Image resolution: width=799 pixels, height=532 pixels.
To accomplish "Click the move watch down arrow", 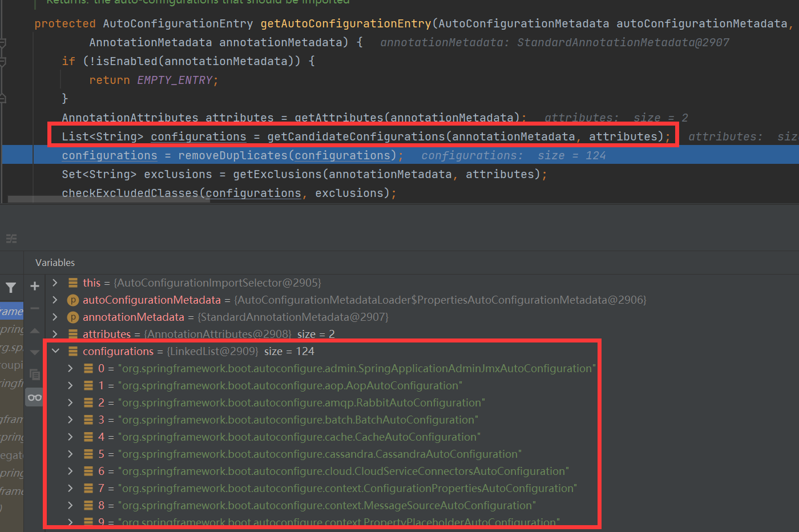I will pos(35,352).
